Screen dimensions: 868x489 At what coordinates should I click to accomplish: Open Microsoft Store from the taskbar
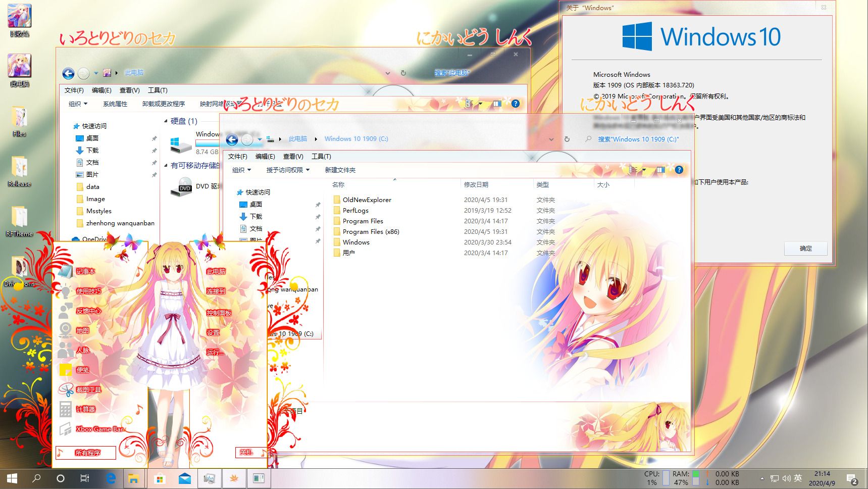pos(160,478)
